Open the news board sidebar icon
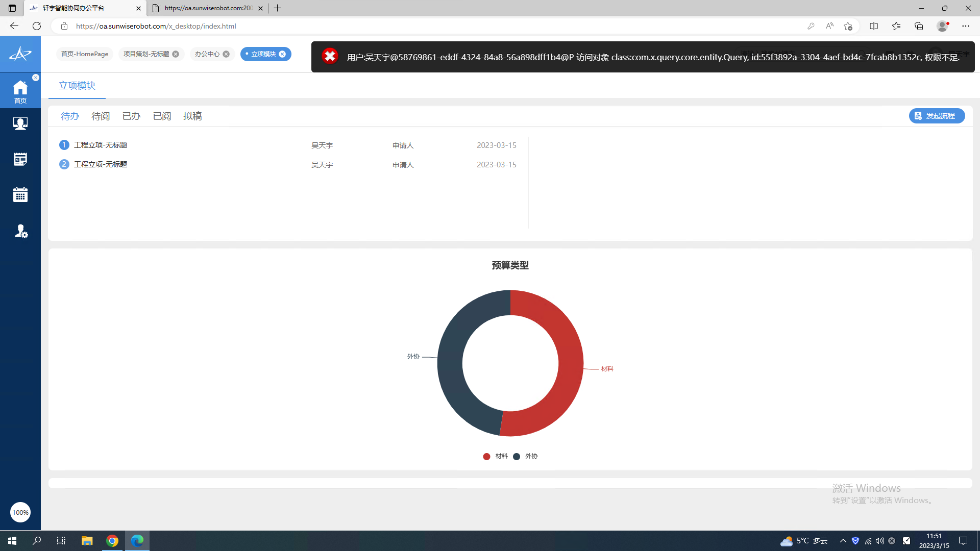Image resolution: width=980 pixels, height=551 pixels. 20,159
